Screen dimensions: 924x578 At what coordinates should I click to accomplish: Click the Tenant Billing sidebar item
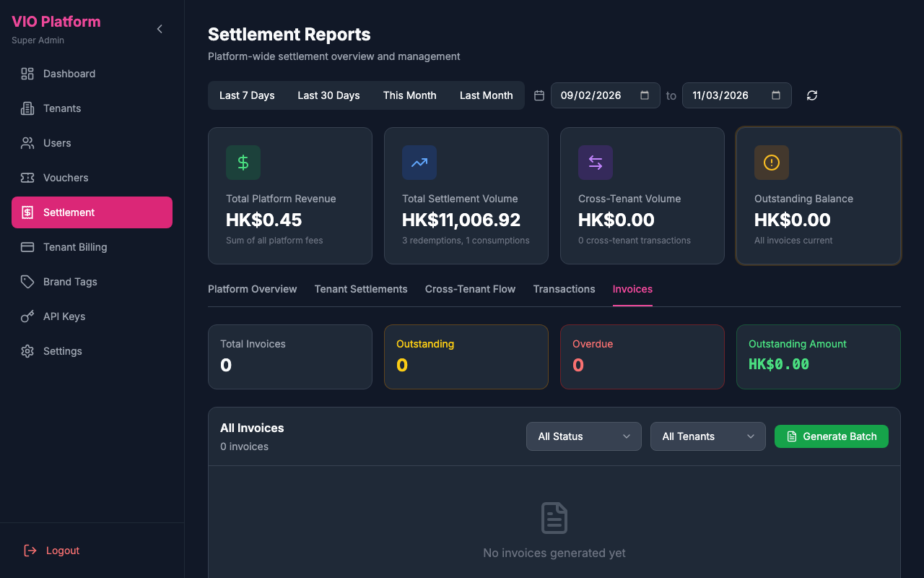tap(75, 247)
